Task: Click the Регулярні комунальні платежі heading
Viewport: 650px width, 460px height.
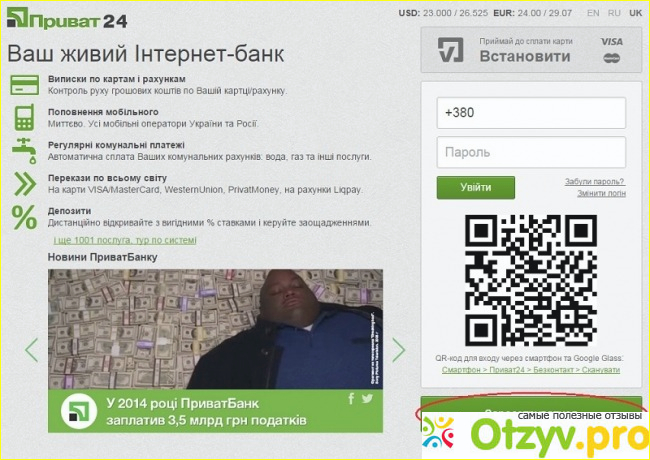Action: (x=116, y=145)
